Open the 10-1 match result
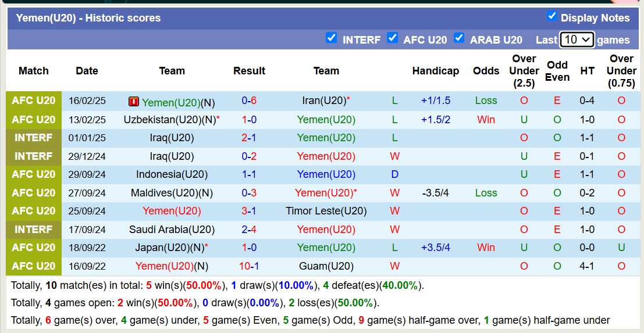Viewport: 644px width, 333px height. point(249,266)
